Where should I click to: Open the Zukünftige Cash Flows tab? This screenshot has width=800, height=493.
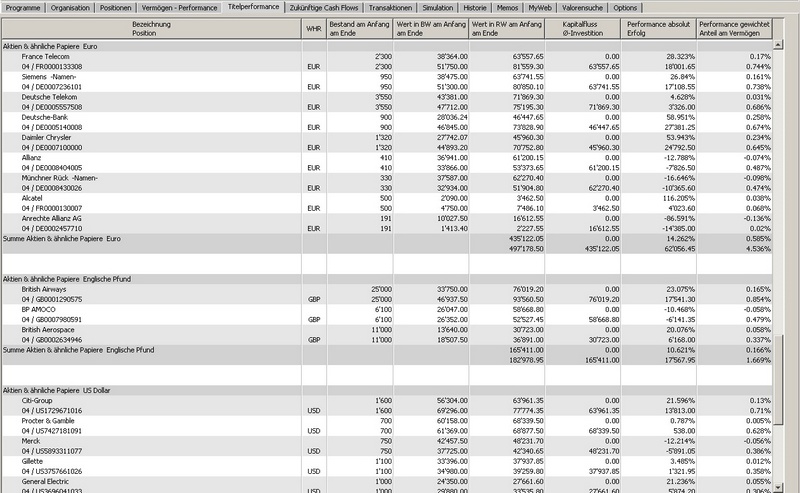point(323,8)
